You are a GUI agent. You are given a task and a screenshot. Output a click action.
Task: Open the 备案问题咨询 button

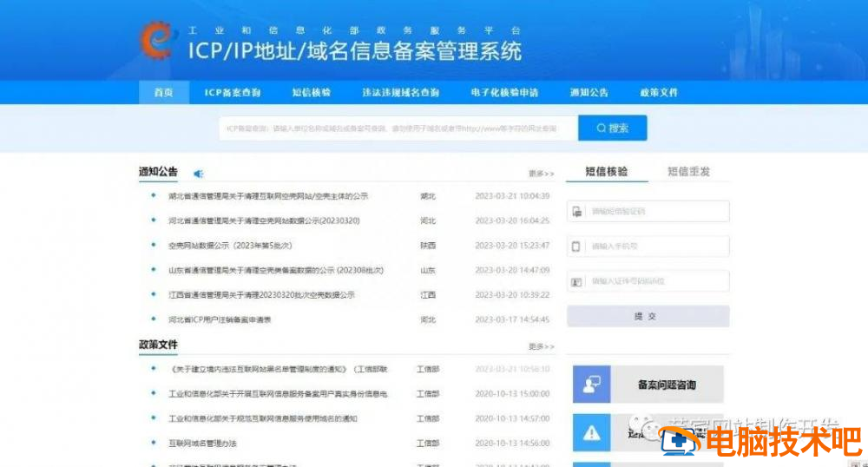(x=648, y=384)
